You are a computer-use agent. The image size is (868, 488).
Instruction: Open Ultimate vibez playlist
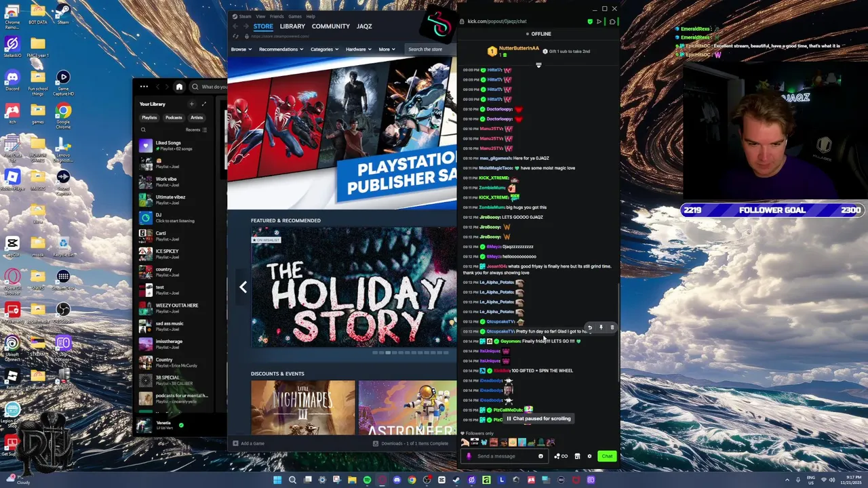[176, 200]
